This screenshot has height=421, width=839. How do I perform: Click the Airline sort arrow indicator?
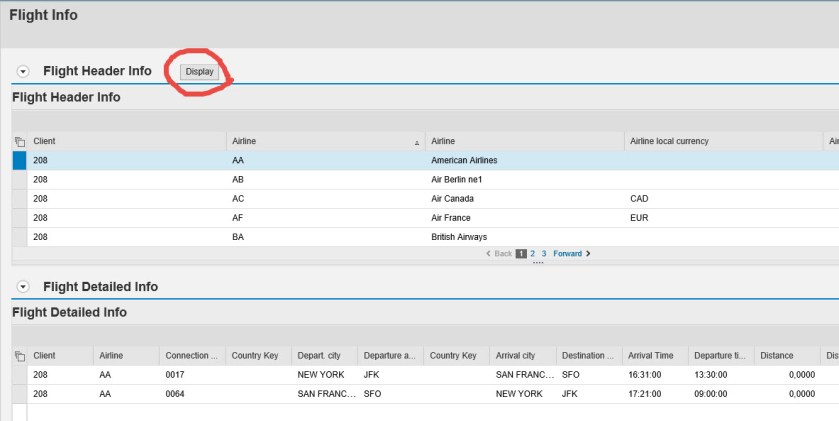tap(417, 143)
